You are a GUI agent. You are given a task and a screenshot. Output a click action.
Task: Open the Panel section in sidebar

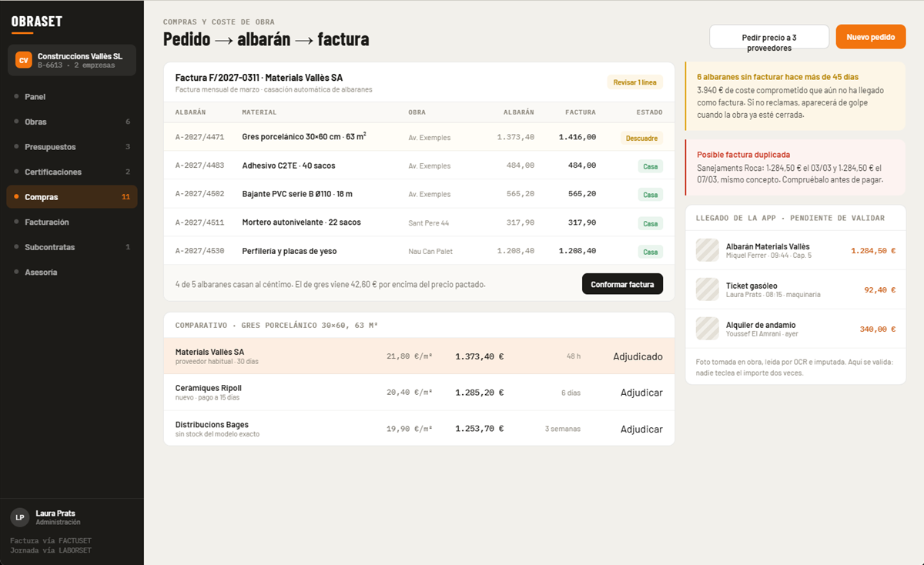[x=72, y=97]
